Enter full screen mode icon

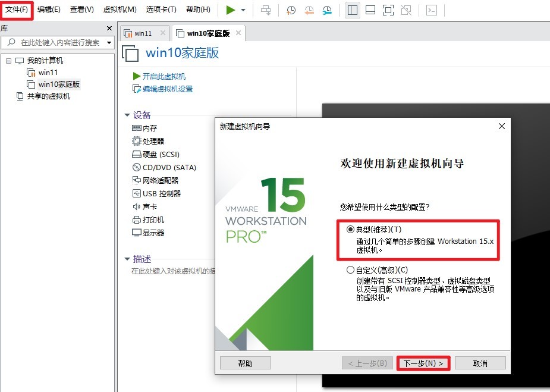(x=388, y=10)
